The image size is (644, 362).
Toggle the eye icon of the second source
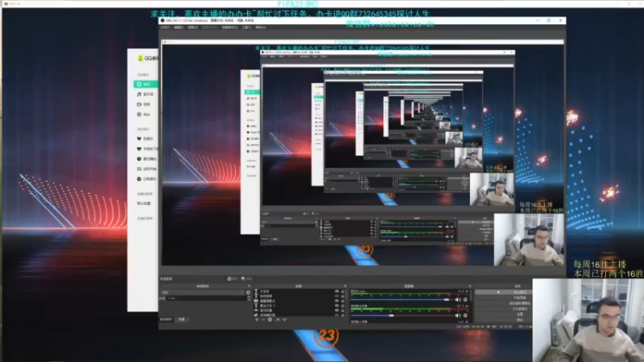point(336,296)
